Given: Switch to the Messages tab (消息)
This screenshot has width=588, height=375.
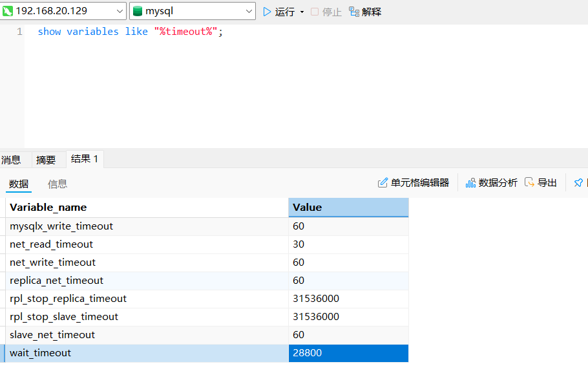Looking at the screenshot, I should tap(11, 160).
